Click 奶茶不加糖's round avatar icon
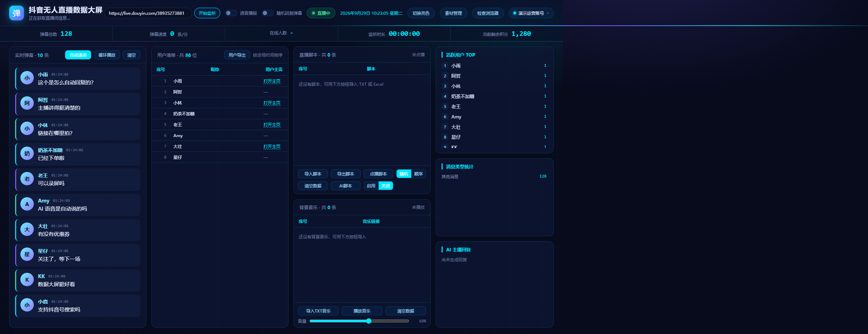 (27, 153)
